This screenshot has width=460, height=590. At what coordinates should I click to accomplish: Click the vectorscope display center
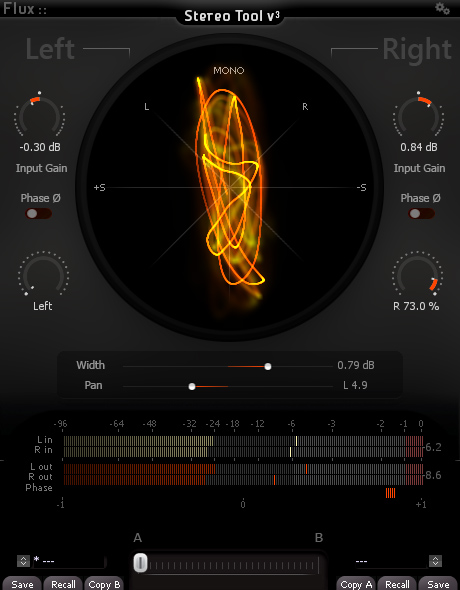230,187
